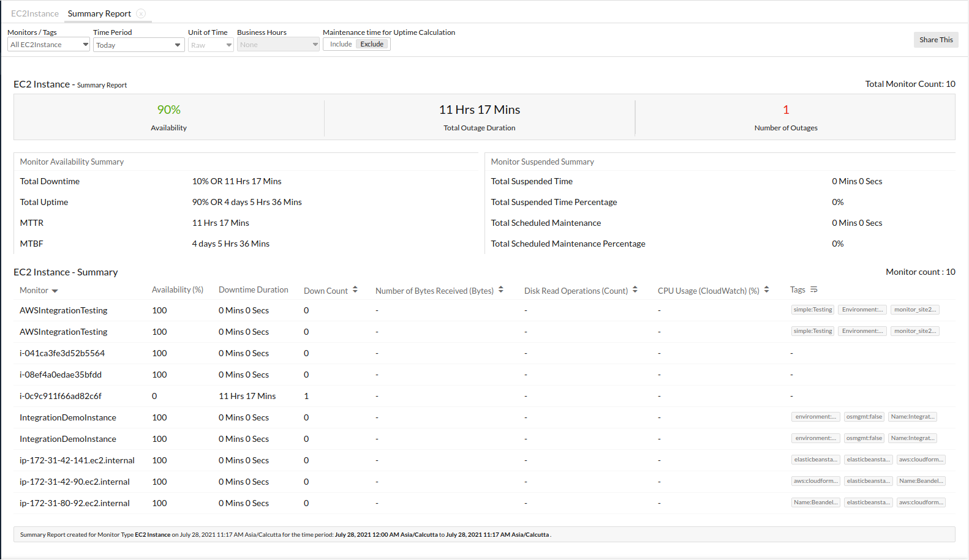Image resolution: width=969 pixels, height=560 pixels.
Task: Sort by Disk Read Operations column
Action: tap(635, 290)
